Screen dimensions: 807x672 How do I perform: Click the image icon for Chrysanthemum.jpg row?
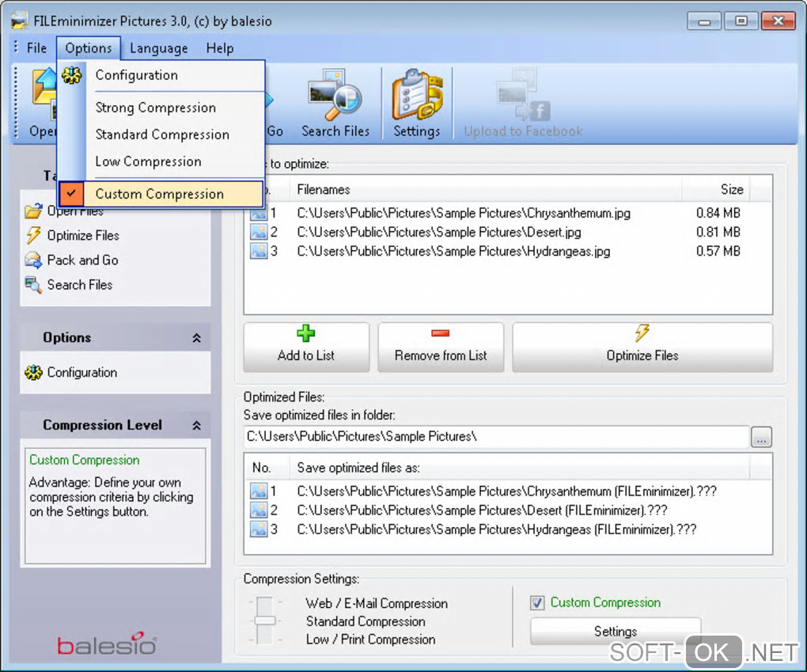[259, 213]
